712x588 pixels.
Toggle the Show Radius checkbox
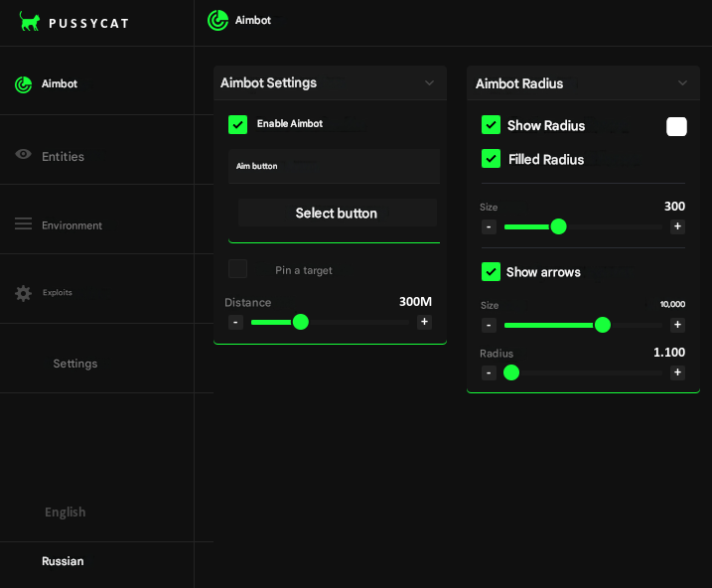pyautogui.click(x=491, y=125)
